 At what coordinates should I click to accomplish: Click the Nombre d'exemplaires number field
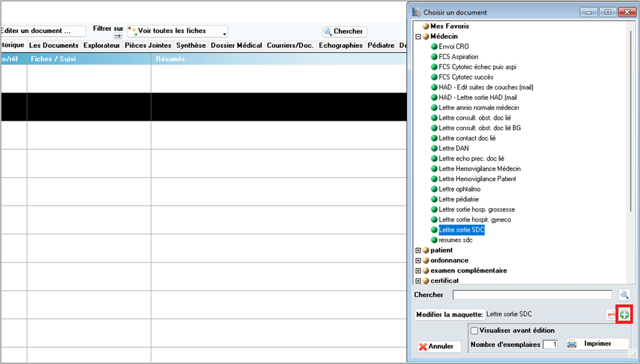click(x=550, y=344)
